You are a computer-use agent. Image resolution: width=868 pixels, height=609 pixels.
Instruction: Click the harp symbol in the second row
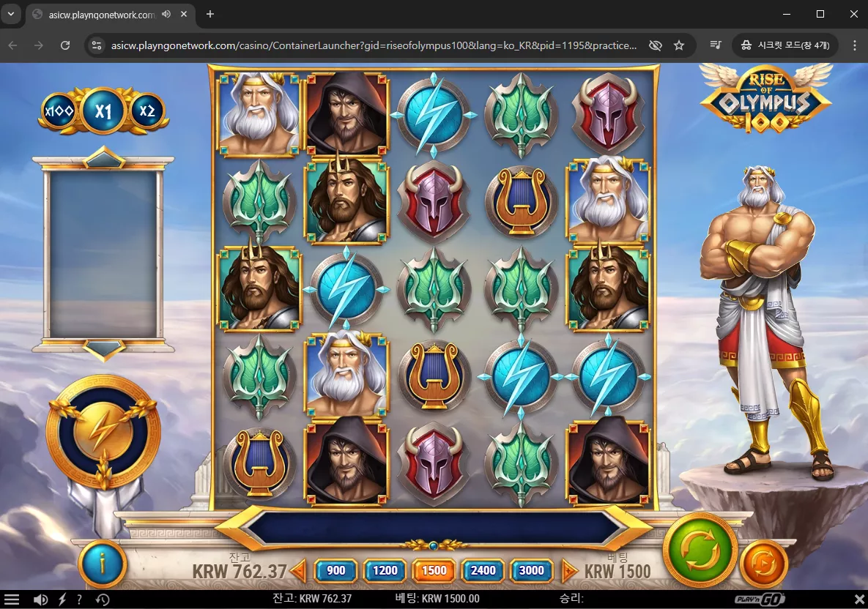520,201
